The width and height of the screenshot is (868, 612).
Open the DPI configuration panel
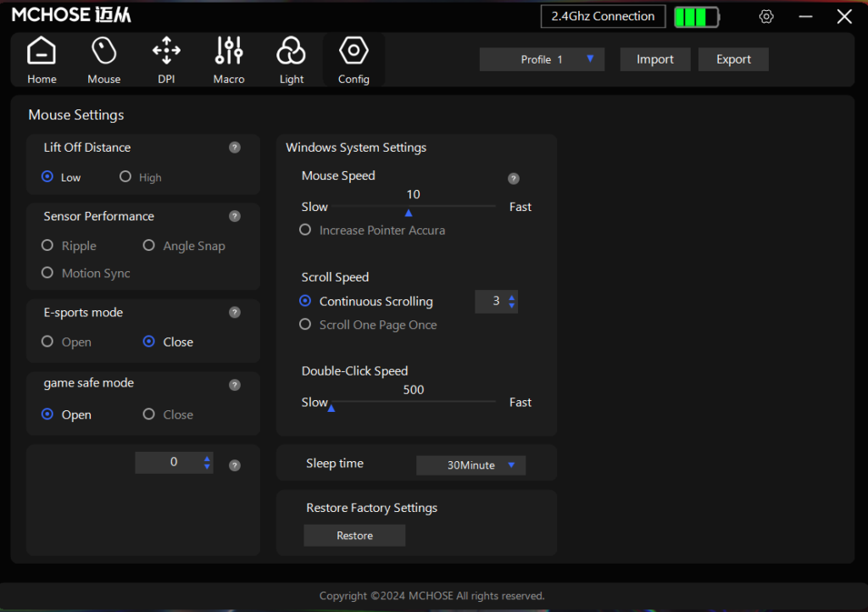point(166,58)
